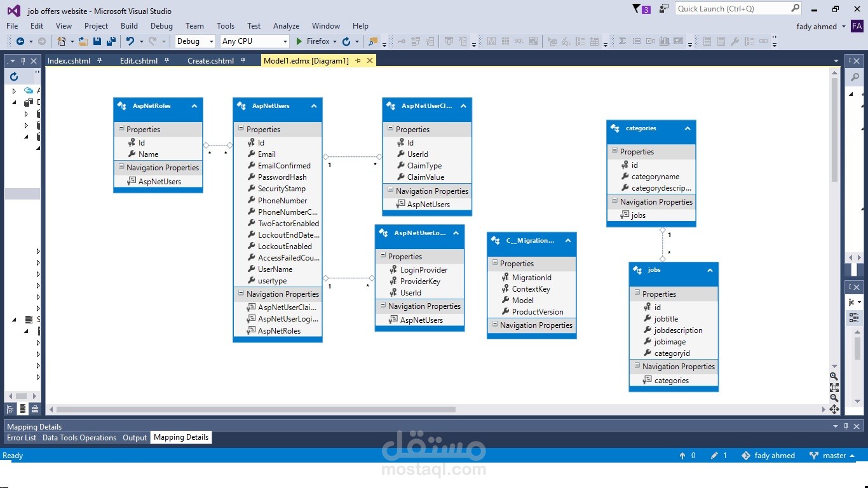Click the New Project toolbar icon
This screenshot has height=488, width=868.
pos(61,41)
